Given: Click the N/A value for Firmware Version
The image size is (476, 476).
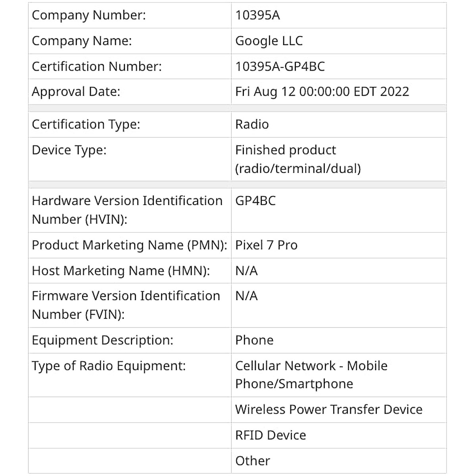Looking at the screenshot, I should pos(246,296).
